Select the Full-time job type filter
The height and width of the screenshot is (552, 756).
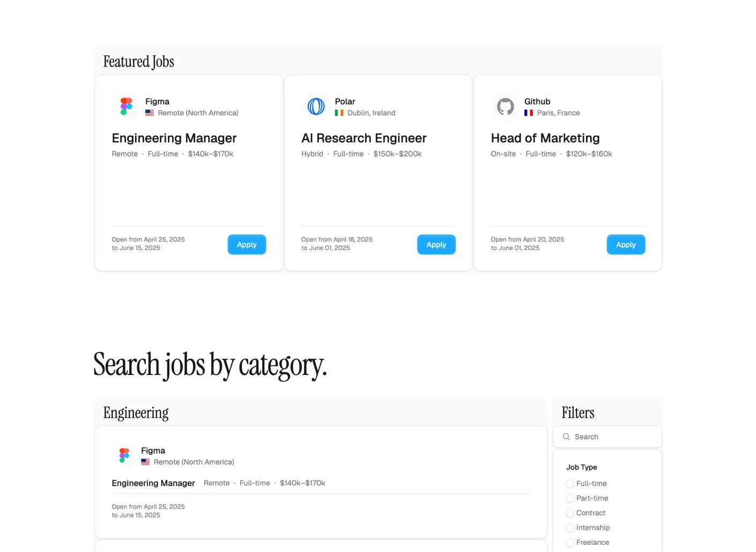click(x=570, y=484)
